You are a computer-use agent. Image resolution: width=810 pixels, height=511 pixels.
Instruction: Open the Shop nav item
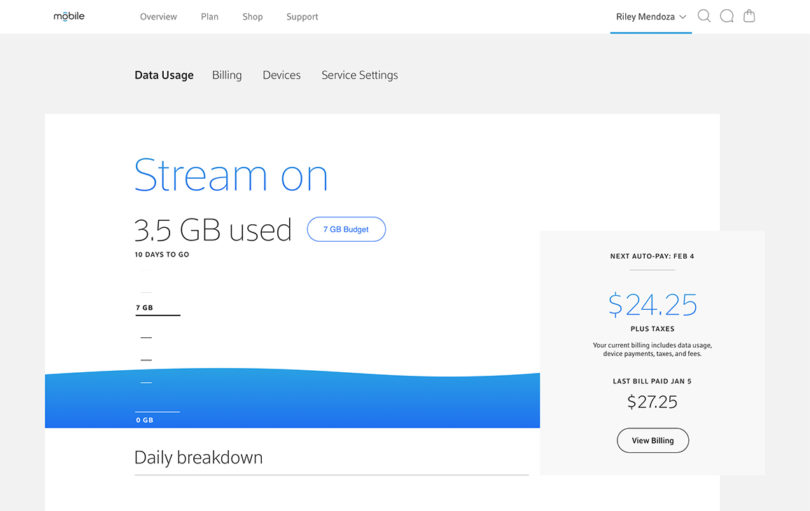click(x=253, y=17)
